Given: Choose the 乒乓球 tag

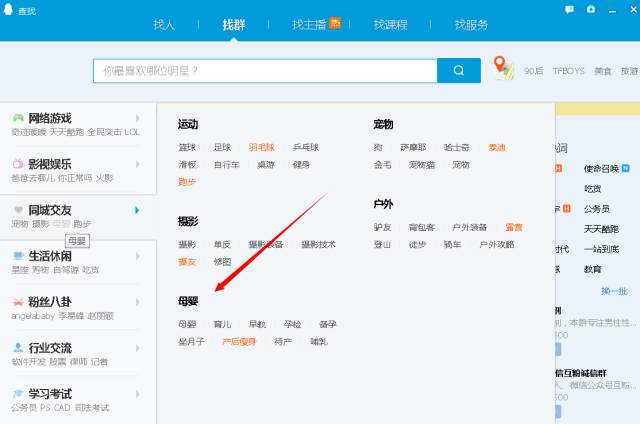Looking at the screenshot, I should [306, 147].
